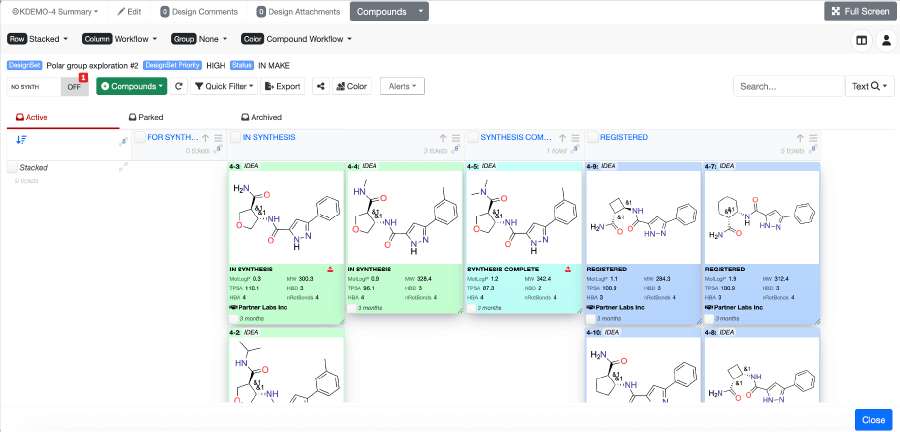Image resolution: width=900 pixels, height=432 pixels.
Task: Click the Full Screen button
Action: click(x=860, y=11)
